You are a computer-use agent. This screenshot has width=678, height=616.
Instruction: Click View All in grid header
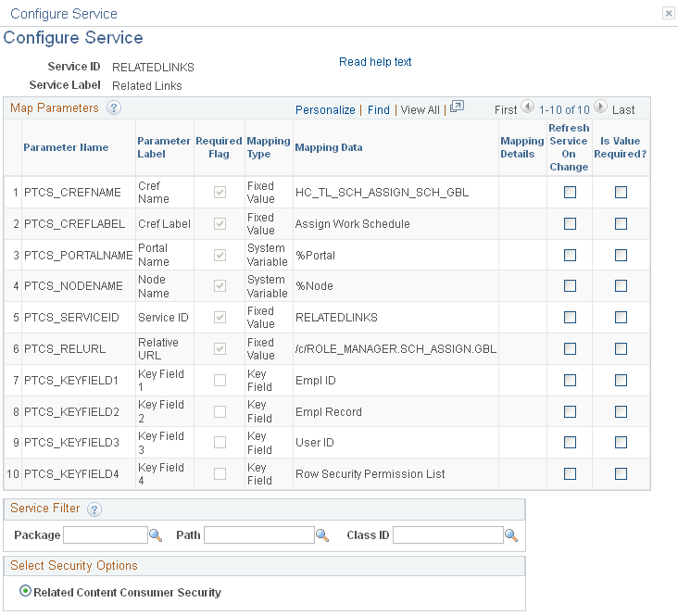click(x=420, y=110)
